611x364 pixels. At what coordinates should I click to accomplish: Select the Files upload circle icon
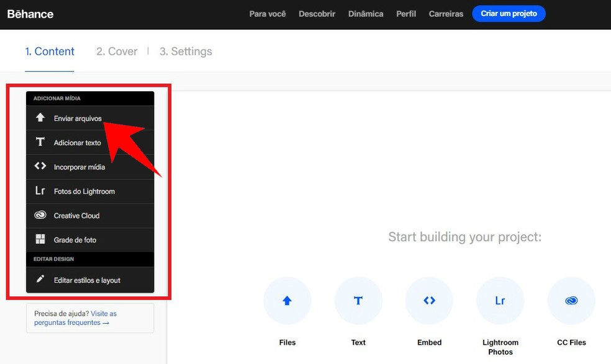pyautogui.click(x=287, y=300)
